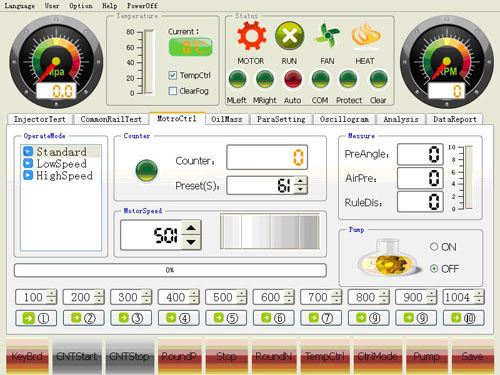Viewport: 500px width, 375px height.
Task: Toggle the TempCtrl checkbox
Action: 172,75
